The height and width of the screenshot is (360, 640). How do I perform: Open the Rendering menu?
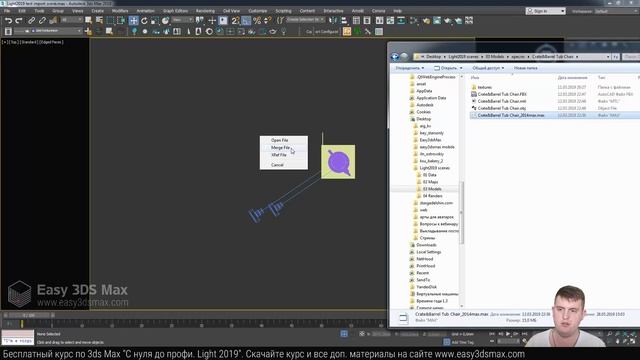(x=205, y=11)
